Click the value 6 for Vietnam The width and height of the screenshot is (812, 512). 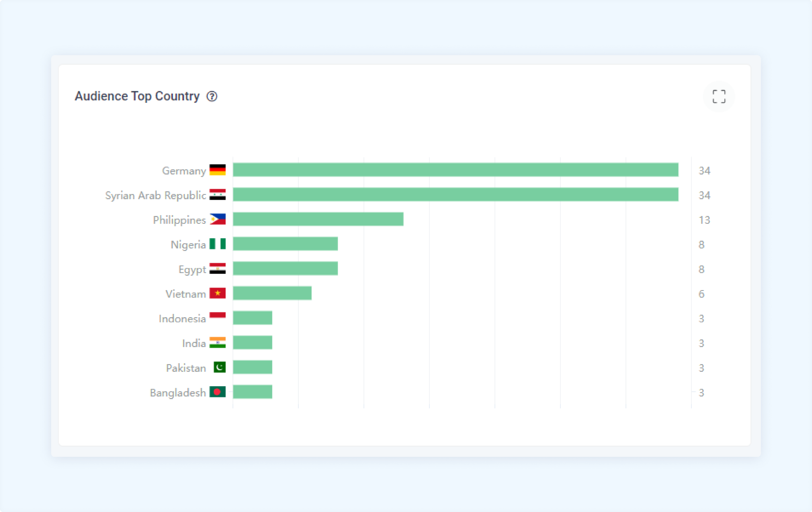(x=701, y=294)
